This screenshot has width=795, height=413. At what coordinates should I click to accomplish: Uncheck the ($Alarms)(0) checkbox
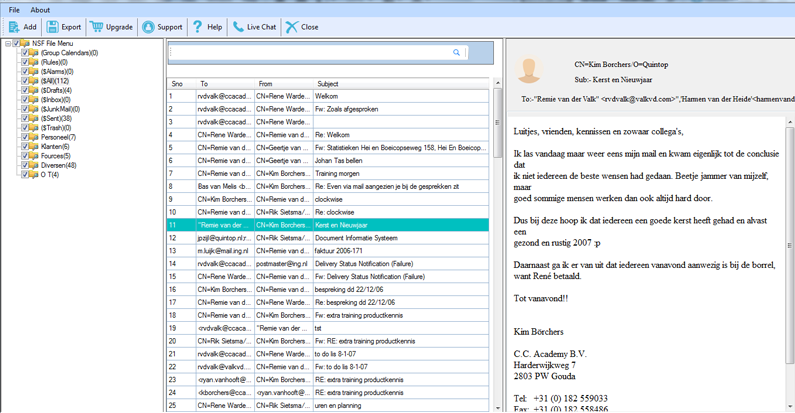(24, 71)
